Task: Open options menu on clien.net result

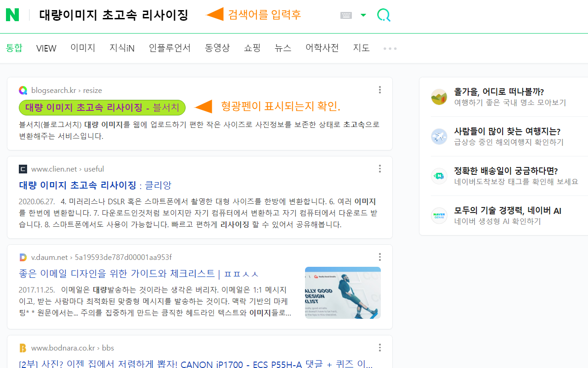Action: pyautogui.click(x=380, y=169)
